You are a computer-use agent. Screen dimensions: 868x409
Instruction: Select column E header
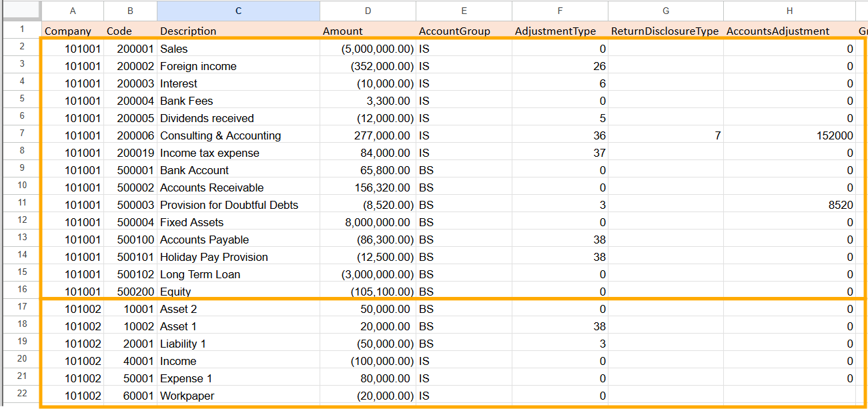464,11
